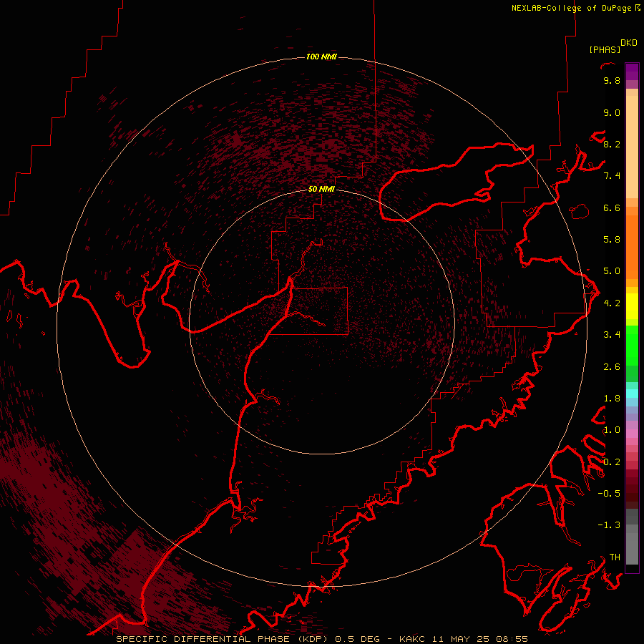Click the 5.8 legend value
644x644 pixels.
612,240
